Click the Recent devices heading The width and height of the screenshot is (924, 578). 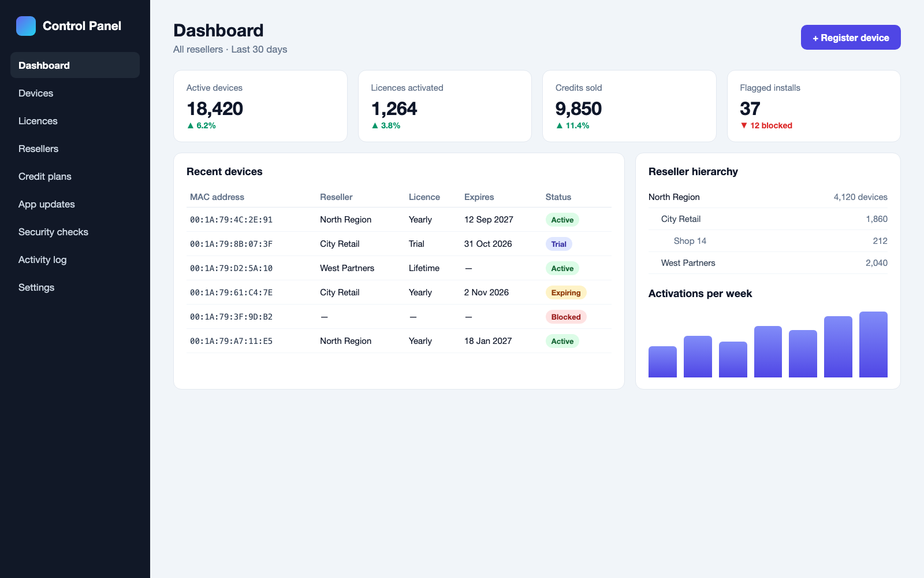tap(225, 172)
